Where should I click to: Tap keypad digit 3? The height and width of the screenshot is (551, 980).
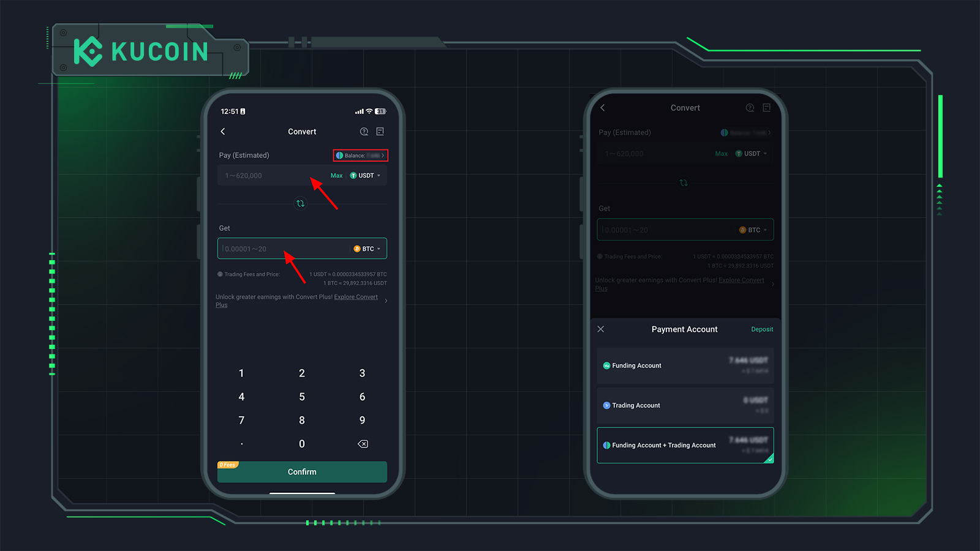(x=362, y=373)
